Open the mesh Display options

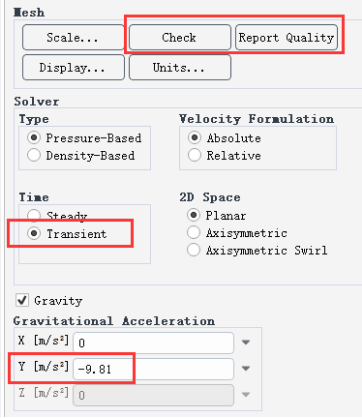coord(73,68)
